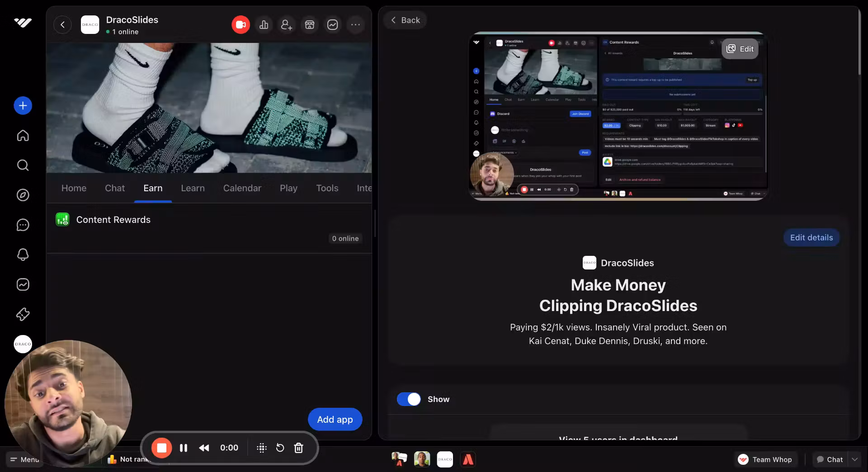Open the notifications bell icon

click(x=23, y=255)
